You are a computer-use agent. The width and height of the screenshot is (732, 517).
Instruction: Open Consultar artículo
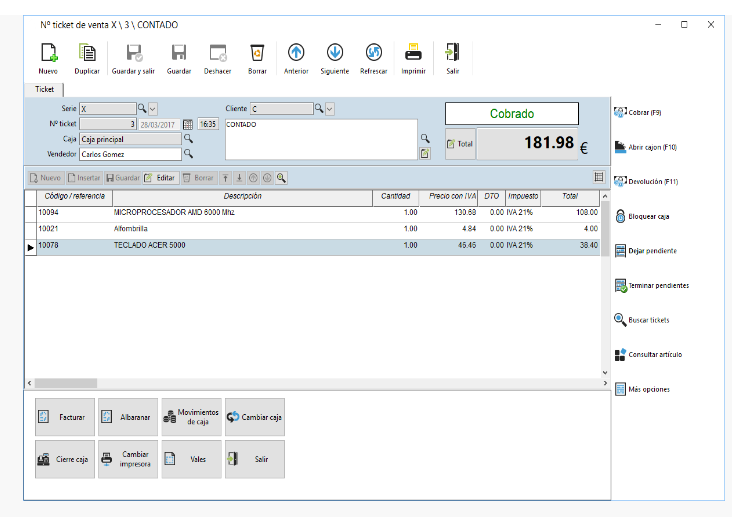coord(648,354)
